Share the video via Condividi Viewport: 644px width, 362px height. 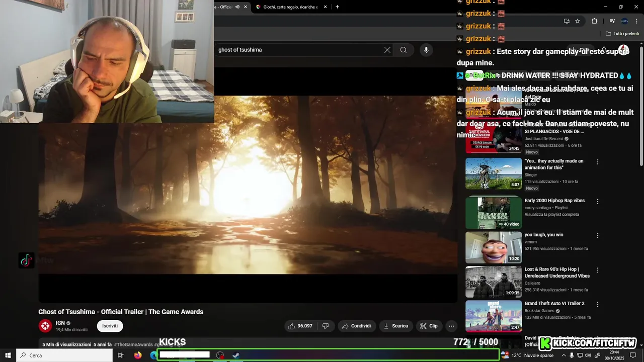pyautogui.click(x=356, y=326)
